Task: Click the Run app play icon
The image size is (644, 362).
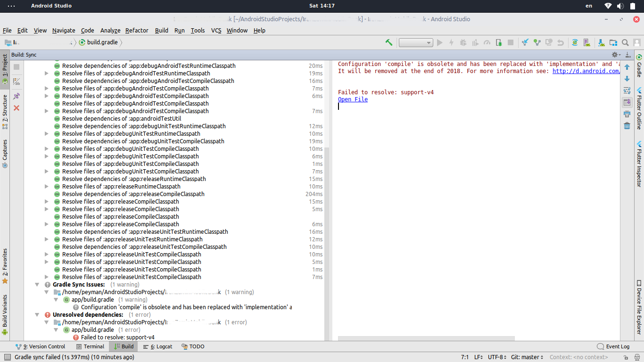Action: coord(440,42)
